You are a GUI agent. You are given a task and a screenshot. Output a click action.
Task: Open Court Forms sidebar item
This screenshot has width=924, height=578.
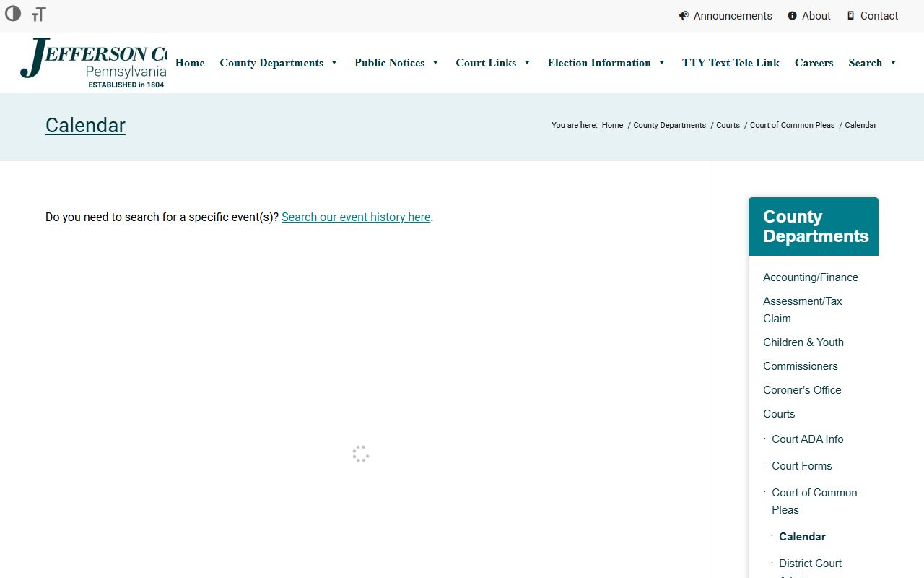801,466
